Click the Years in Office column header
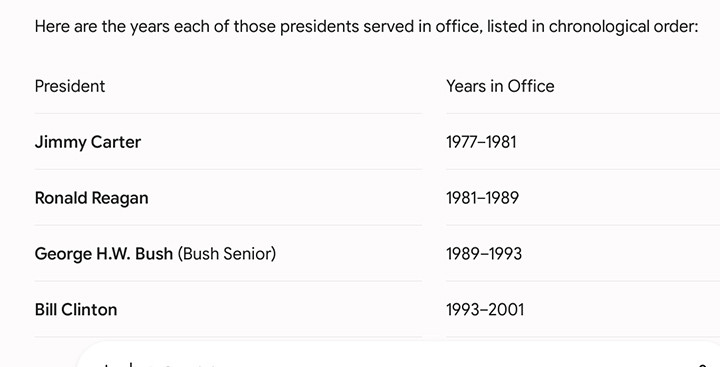This screenshot has width=720, height=367. tap(500, 86)
